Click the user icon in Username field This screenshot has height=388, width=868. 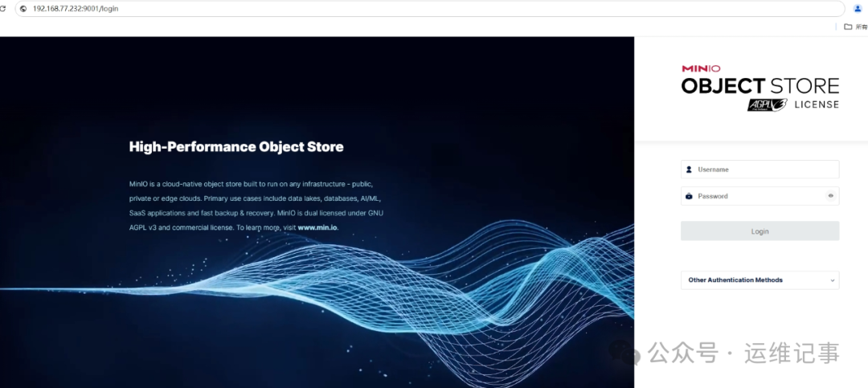[x=689, y=169]
